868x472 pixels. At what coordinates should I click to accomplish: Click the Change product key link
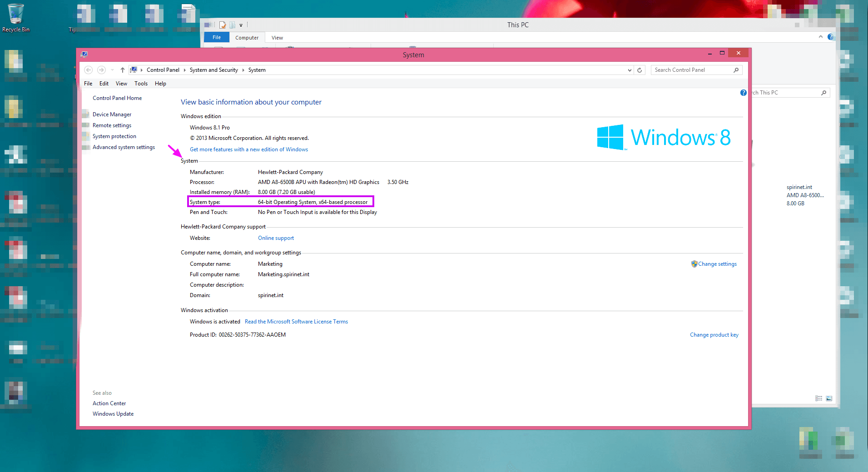[x=714, y=335]
